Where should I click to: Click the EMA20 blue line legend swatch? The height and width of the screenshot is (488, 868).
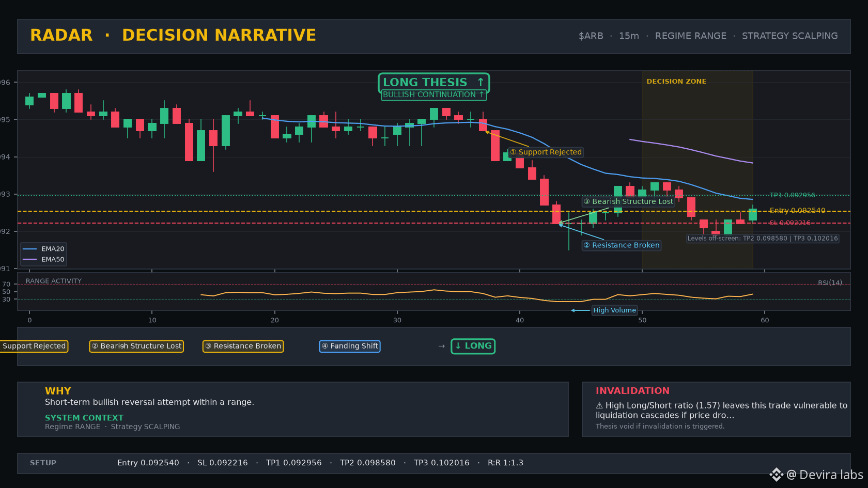point(30,249)
